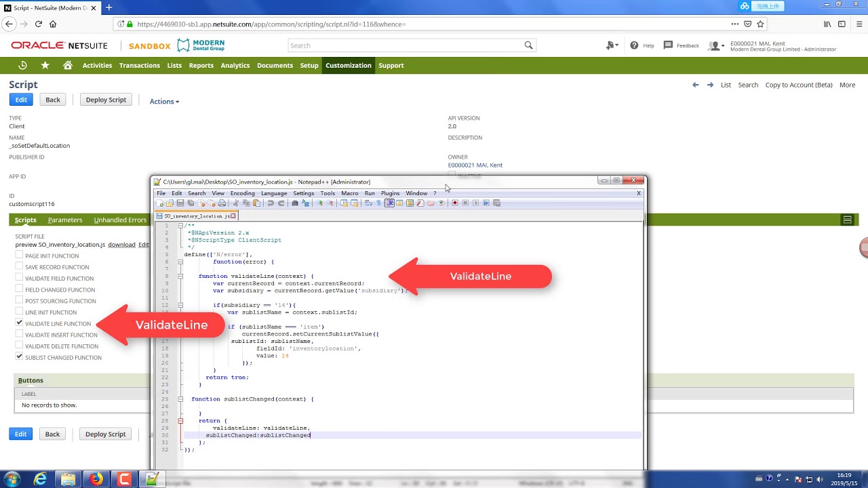Click the NetSuite global Search field
The width and height of the screenshot is (868, 488).
406,45
